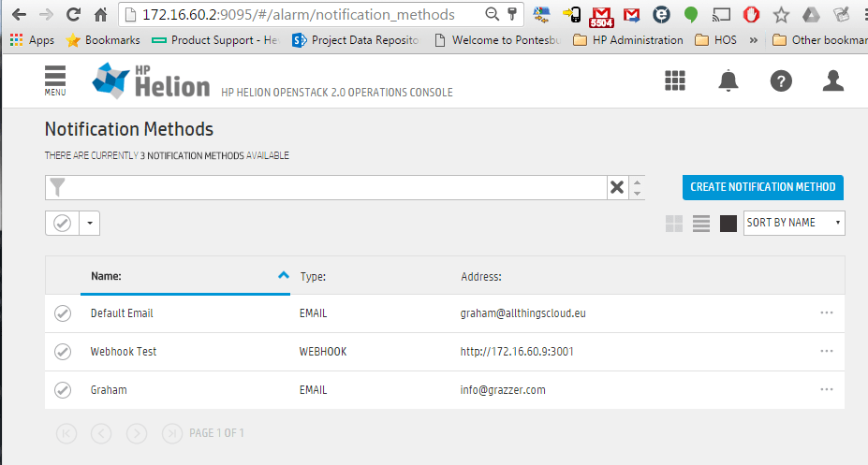The image size is (868, 465).
Task: Open the apps grid icon
Action: coord(676,80)
